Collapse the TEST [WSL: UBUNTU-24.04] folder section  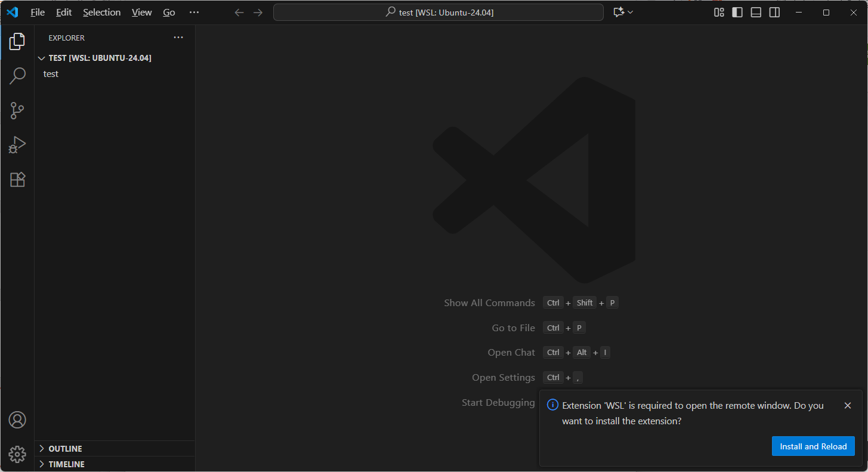tap(115, 58)
